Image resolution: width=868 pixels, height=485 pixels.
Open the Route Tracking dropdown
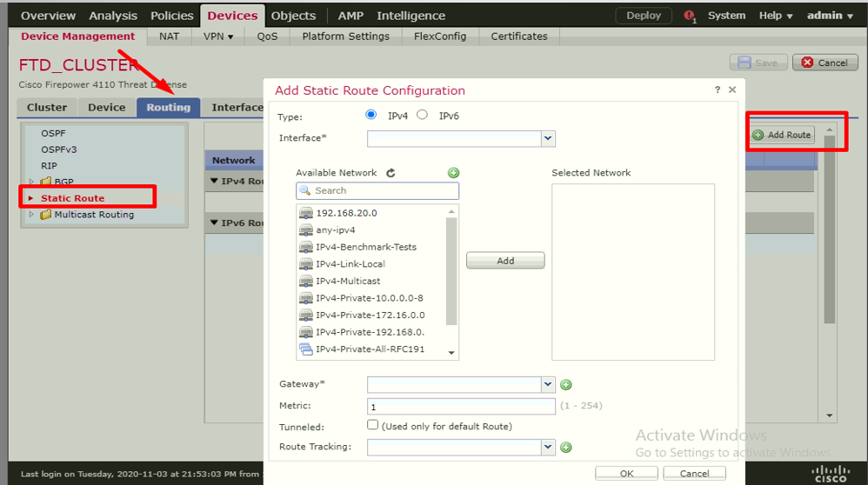(x=548, y=447)
